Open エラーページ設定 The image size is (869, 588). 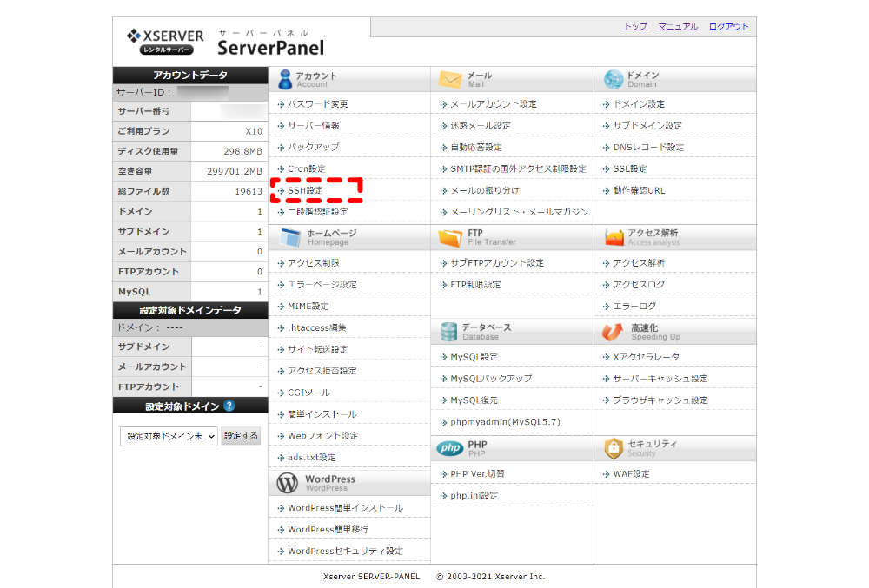pyautogui.click(x=322, y=285)
